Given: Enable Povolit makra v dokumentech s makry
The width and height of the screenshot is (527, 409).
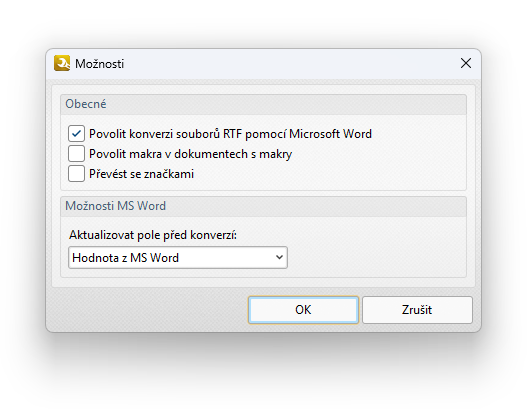Looking at the screenshot, I should 76,154.
